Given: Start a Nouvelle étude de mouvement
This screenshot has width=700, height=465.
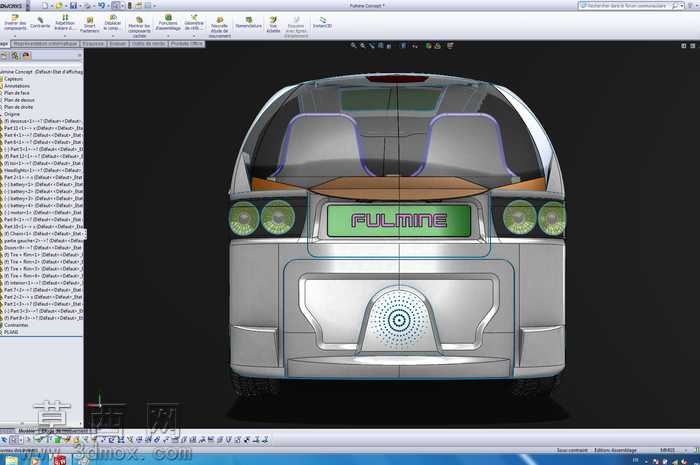Looking at the screenshot, I should click(220, 27).
